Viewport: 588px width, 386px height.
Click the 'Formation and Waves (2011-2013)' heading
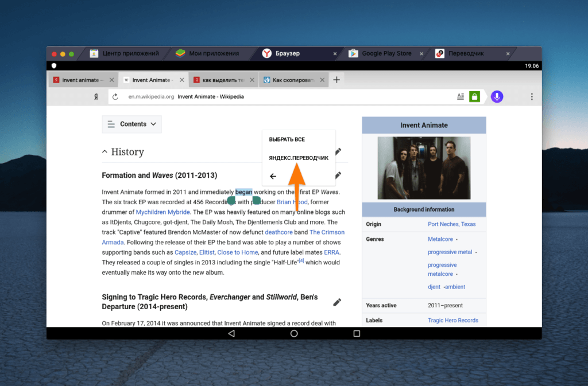tap(160, 175)
